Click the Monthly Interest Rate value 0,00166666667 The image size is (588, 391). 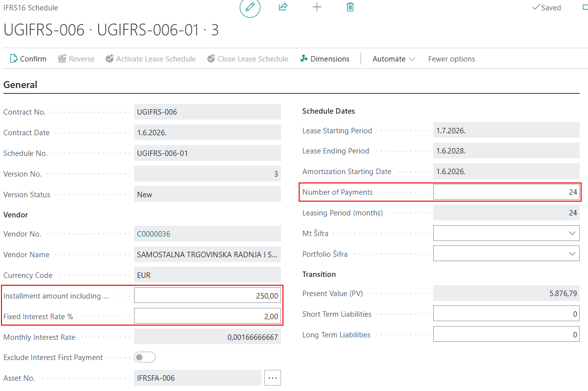point(207,337)
